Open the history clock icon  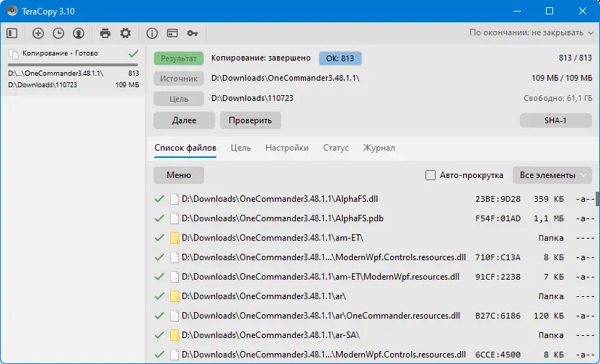[x=58, y=33]
